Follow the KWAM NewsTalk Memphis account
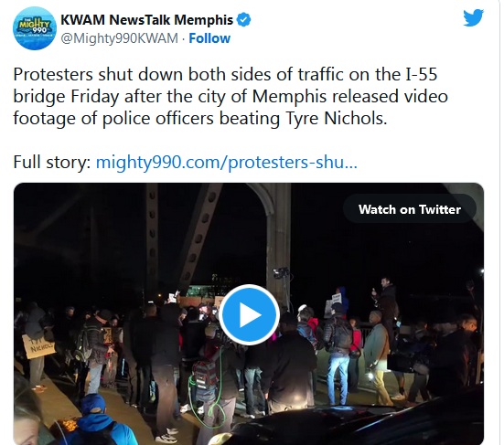The image size is (504, 445). click(209, 38)
